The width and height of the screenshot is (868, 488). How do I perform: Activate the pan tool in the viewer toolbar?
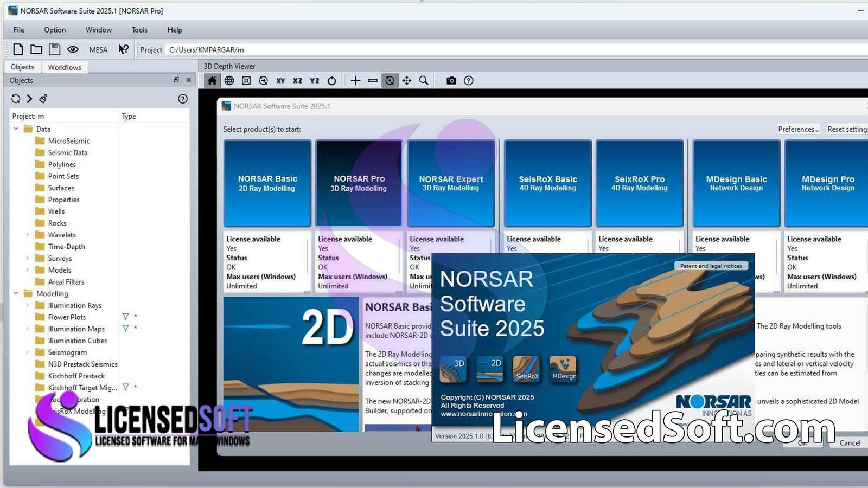tap(407, 80)
